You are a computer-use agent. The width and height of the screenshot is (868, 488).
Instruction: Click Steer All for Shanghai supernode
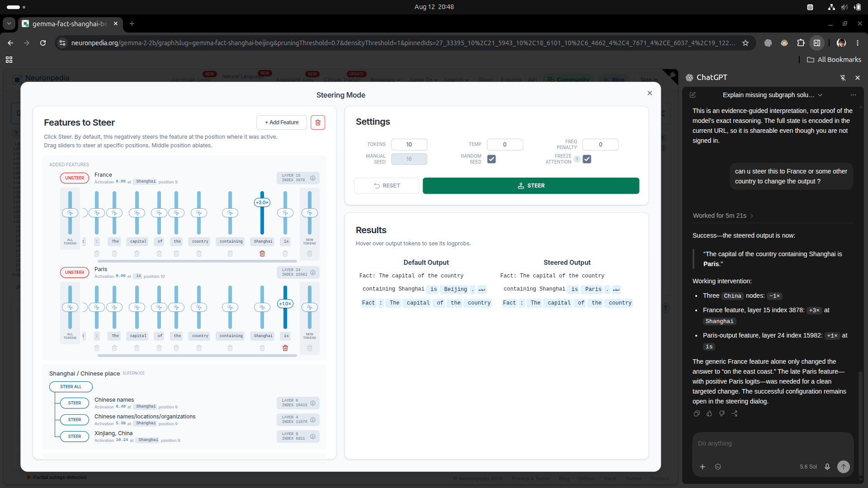pos(71,387)
